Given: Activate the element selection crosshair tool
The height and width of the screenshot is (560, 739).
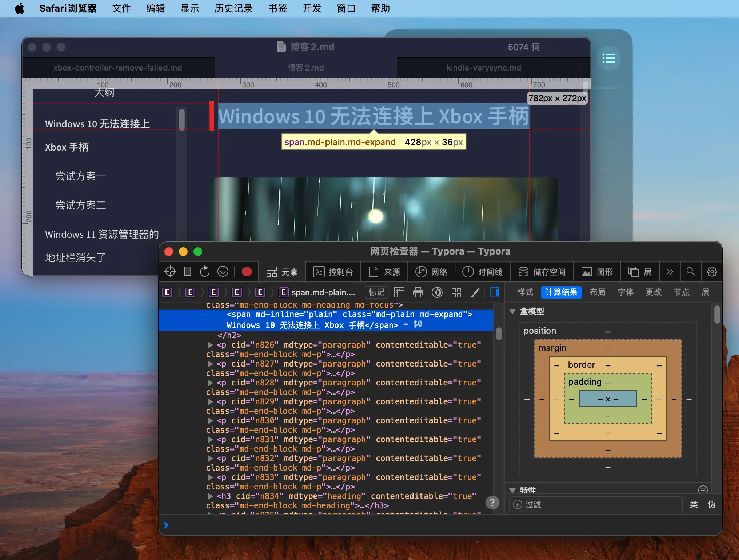Looking at the screenshot, I should [x=170, y=272].
